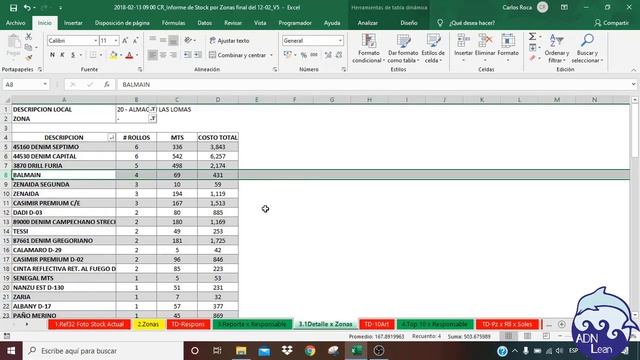Open sheet tab 2.Zonas
The width and height of the screenshot is (640, 360).
click(148, 324)
